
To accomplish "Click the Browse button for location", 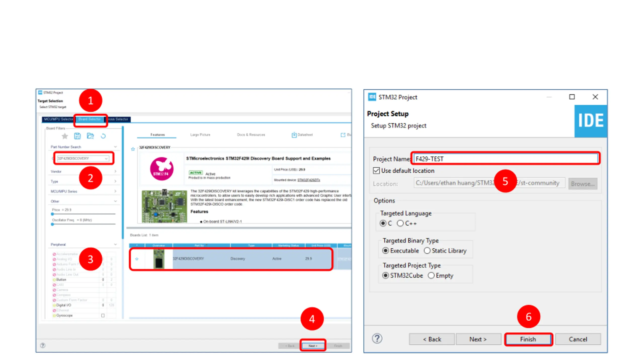I will (x=583, y=184).
